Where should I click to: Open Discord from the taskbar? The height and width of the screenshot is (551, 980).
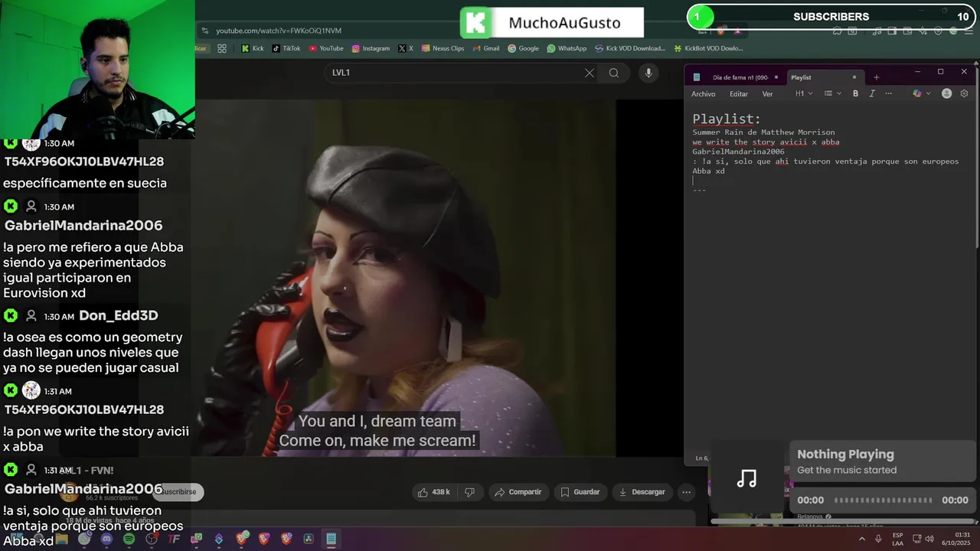pos(106,540)
